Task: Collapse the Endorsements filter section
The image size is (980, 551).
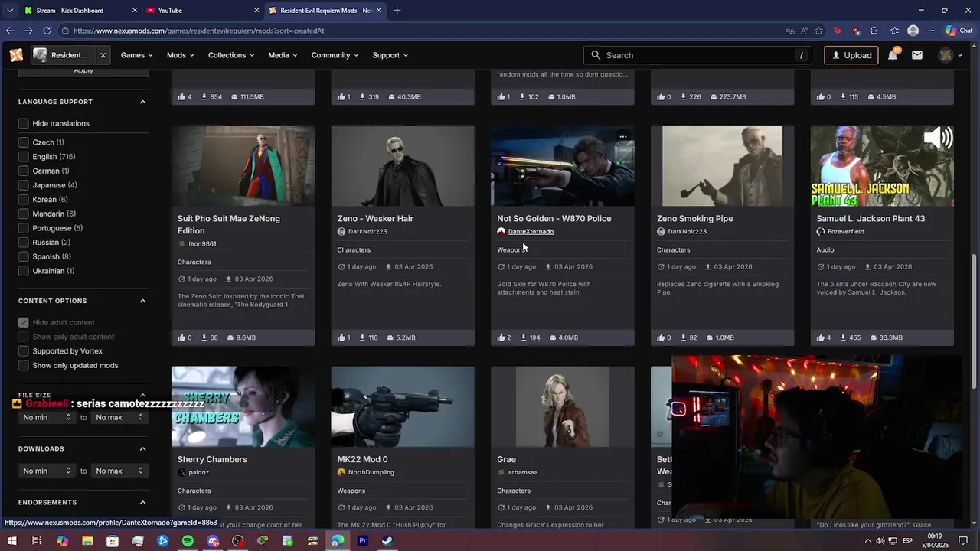Action: (142, 502)
